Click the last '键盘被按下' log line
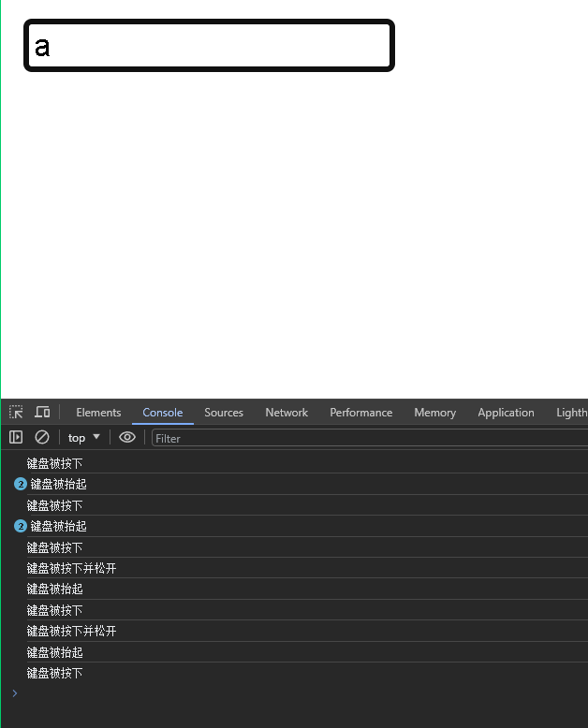 55,673
